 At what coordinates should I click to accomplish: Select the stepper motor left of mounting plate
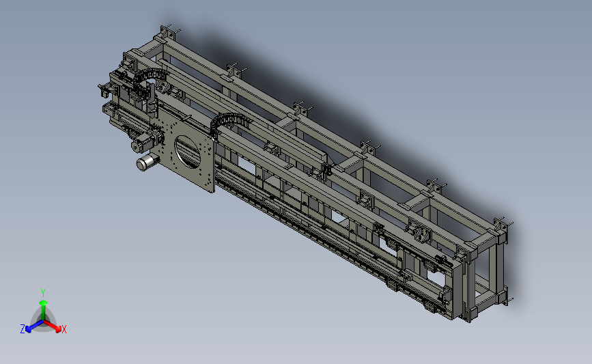[143, 143]
